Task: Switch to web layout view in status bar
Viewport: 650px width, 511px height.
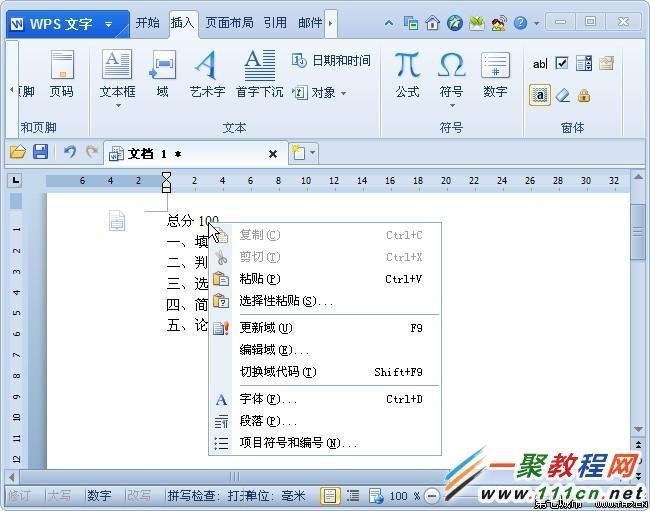Action: [376, 496]
